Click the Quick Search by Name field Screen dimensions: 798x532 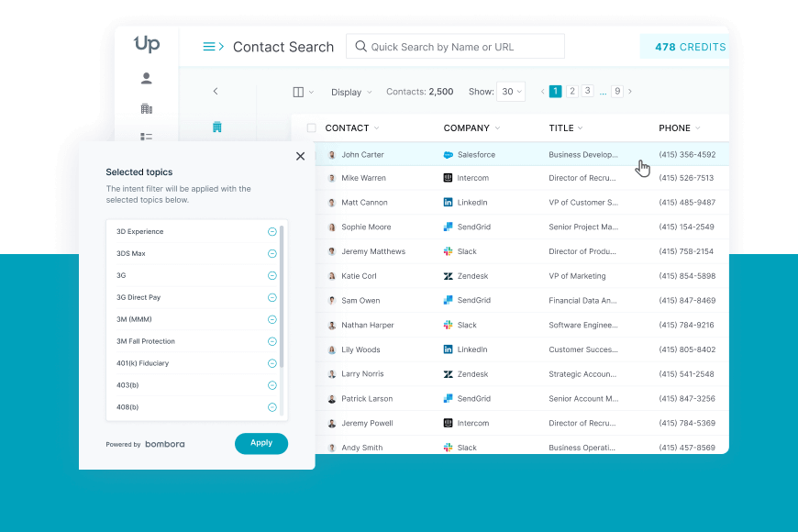456,46
